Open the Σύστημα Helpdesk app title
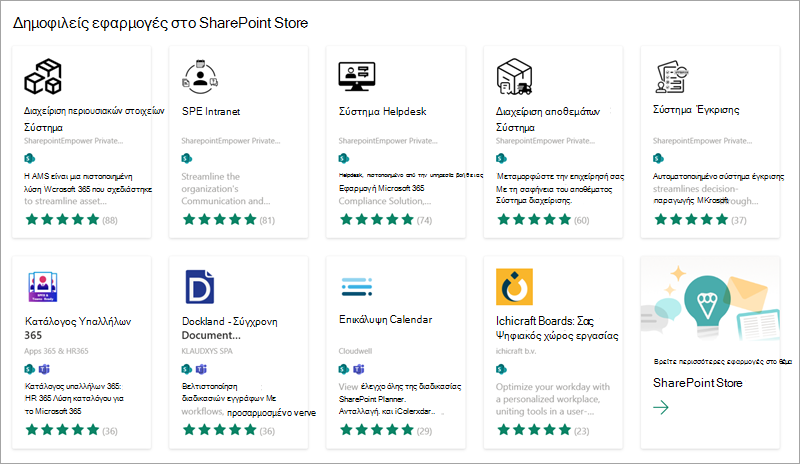Screen dimensions: 800x464 tap(383, 111)
